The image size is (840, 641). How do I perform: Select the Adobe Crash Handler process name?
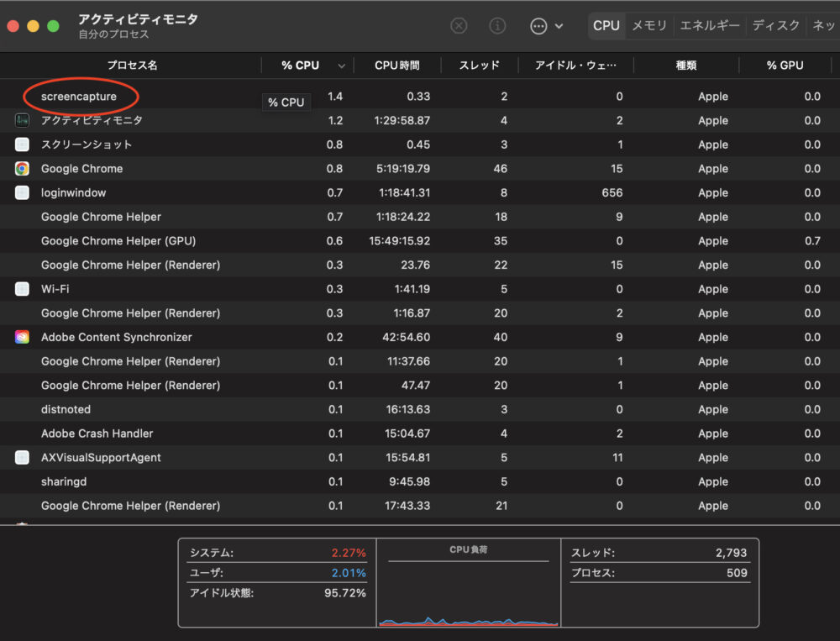97,433
